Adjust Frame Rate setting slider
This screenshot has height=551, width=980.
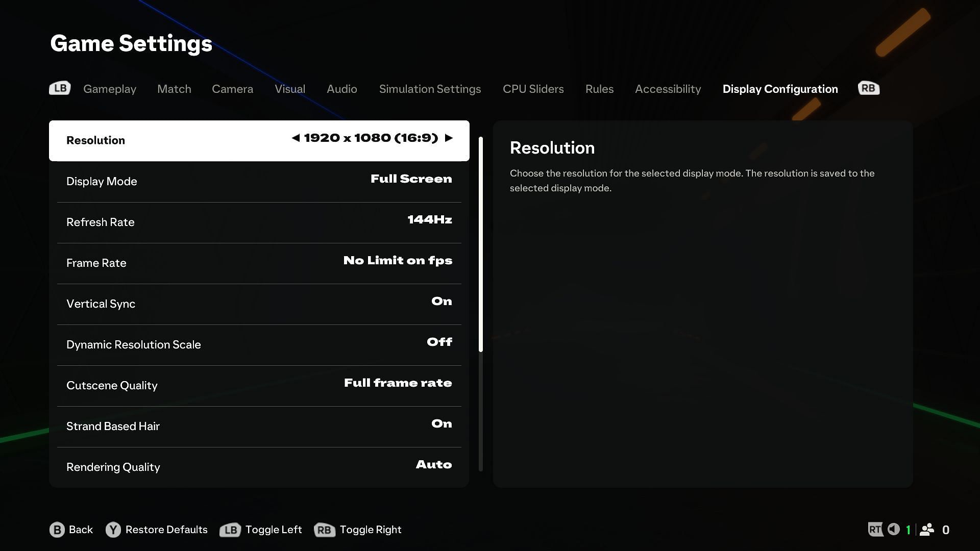tap(397, 262)
